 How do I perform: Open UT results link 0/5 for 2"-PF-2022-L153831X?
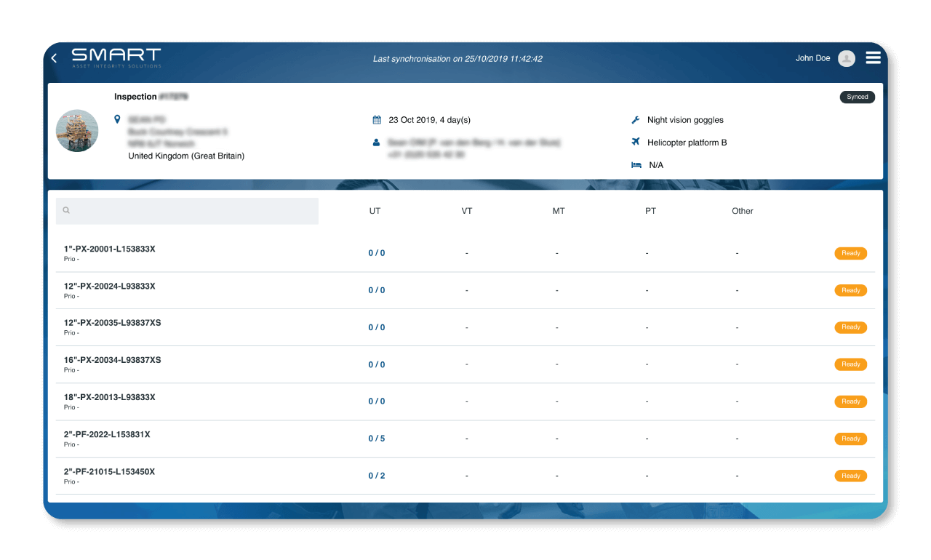(377, 439)
